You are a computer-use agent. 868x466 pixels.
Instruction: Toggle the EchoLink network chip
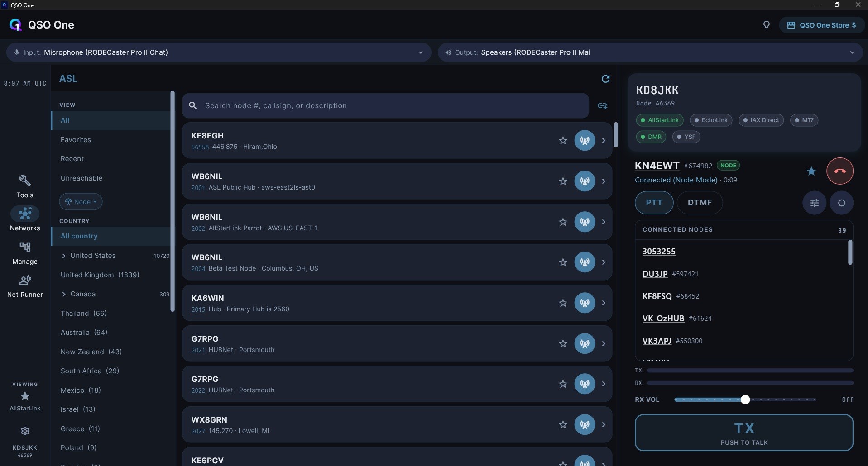click(x=710, y=120)
